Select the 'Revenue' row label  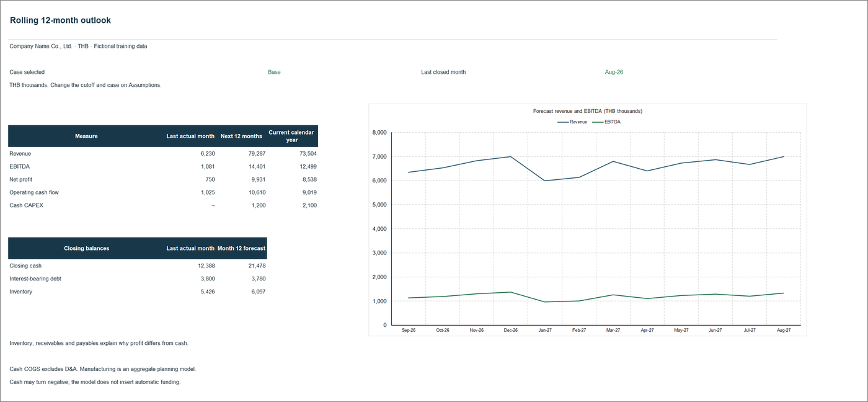point(20,153)
